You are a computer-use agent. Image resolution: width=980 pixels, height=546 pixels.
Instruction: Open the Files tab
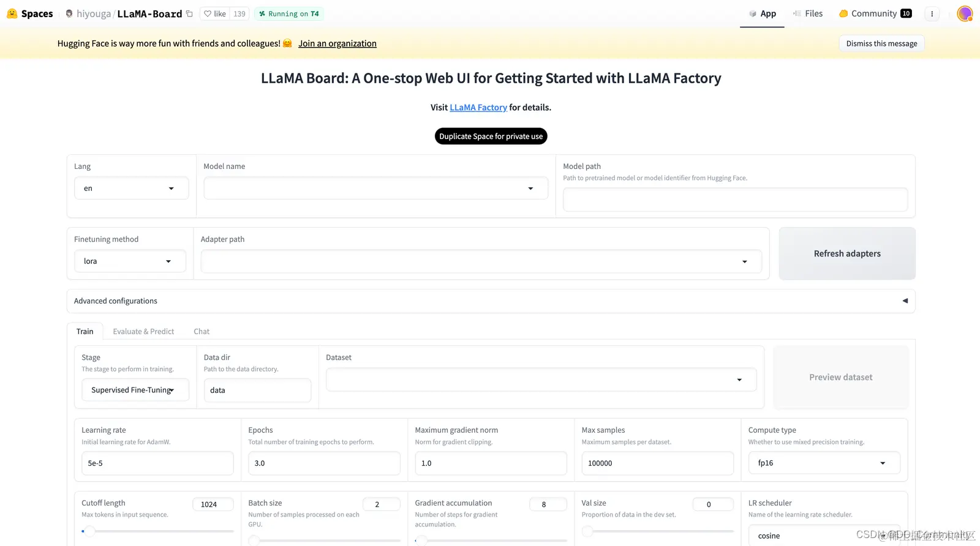808,13
